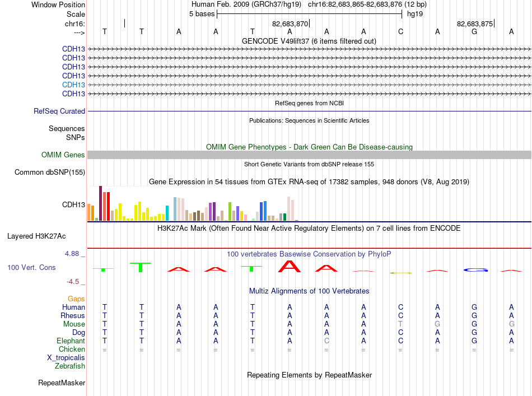Click the GENCODE V49lift37 track title
The image size is (532, 396).
pyautogui.click(x=309, y=41)
